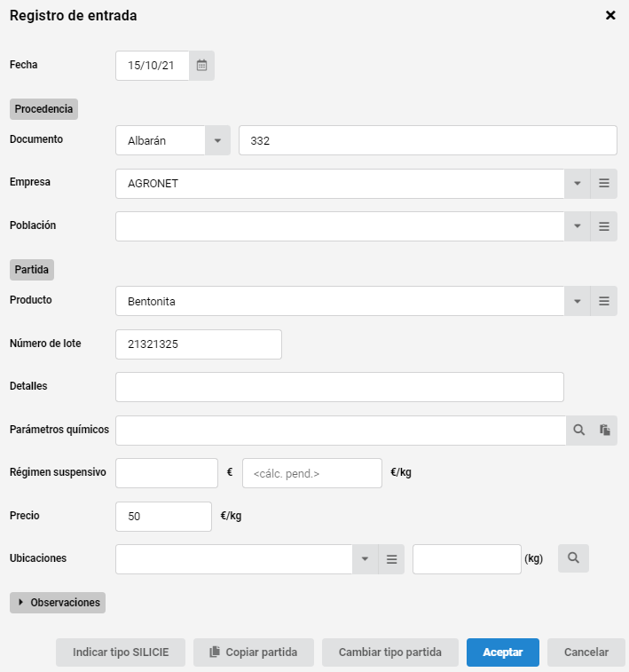Expand the Documento type dropdown (Albarán)
The width and height of the screenshot is (629, 672).
tap(217, 140)
